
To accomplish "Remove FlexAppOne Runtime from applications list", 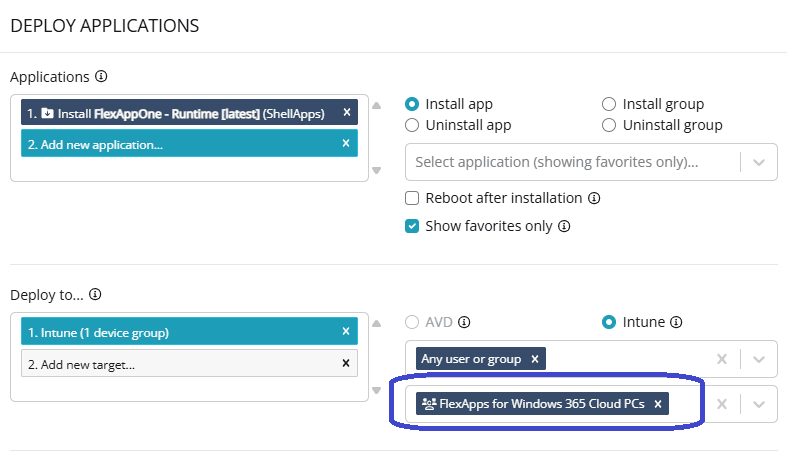I will (346, 113).
